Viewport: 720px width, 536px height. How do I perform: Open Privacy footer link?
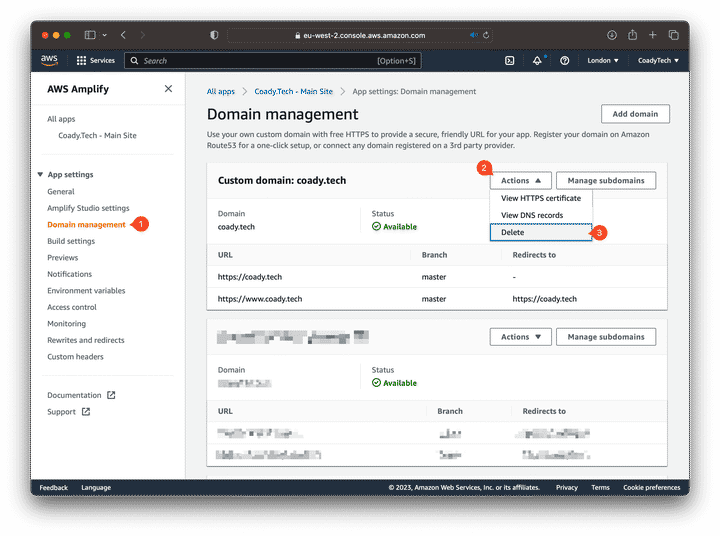[567, 488]
